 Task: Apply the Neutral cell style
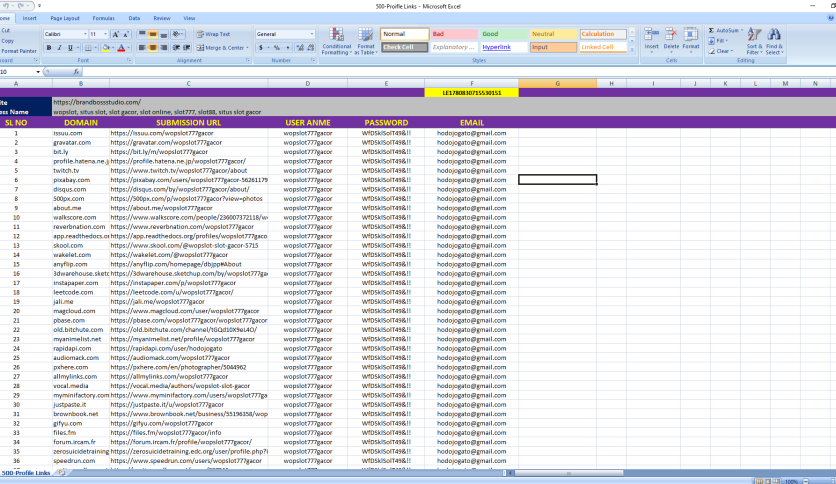tap(553, 34)
